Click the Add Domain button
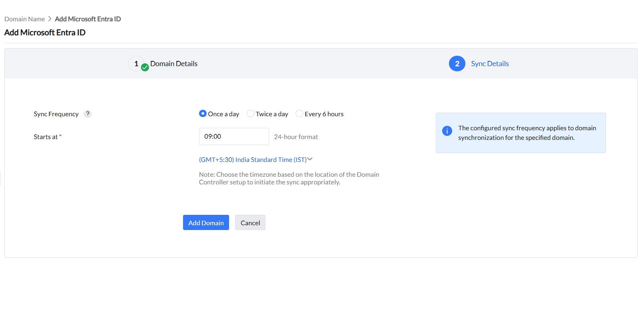Viewport: 644px width, 315px height. tap(206, 222)
